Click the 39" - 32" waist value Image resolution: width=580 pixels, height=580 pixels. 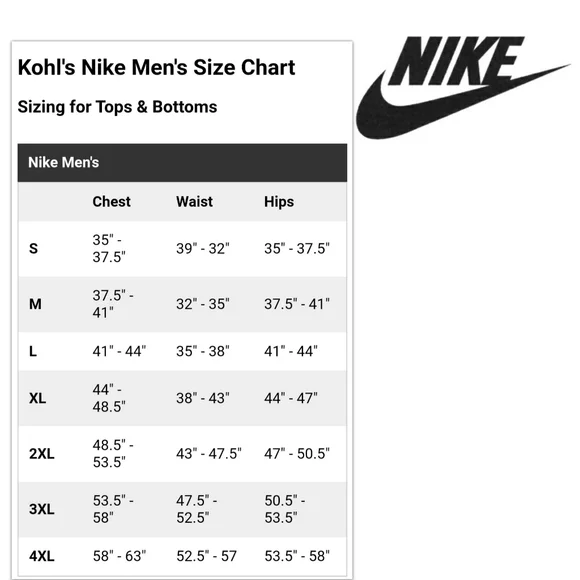click(x=203, y=248)
